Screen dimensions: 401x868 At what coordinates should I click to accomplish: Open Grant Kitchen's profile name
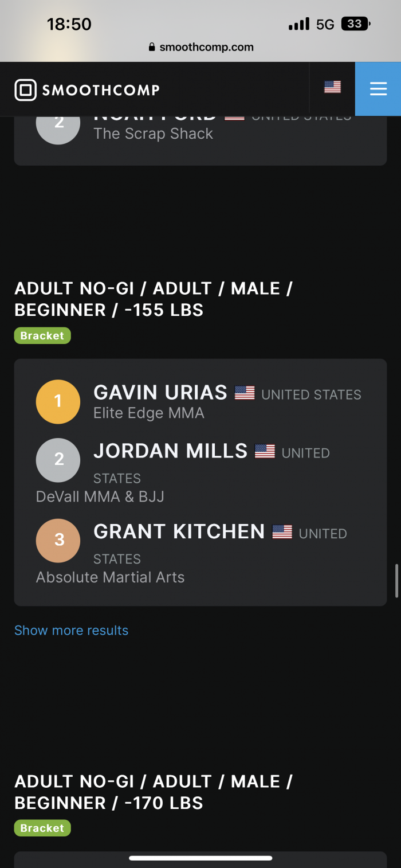[179, 532]
